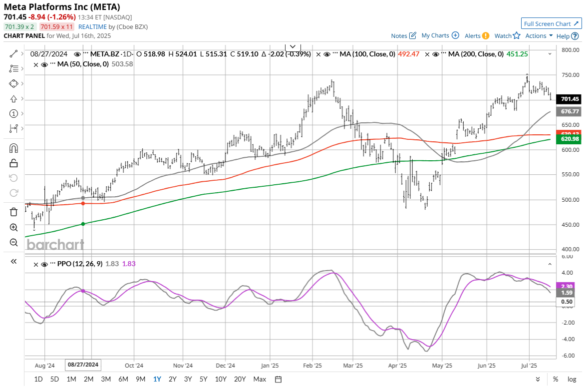The width and height of the screenshot is (588, 390).
Task: Open the Full Screen Chart button
Action: click(551, 23)
